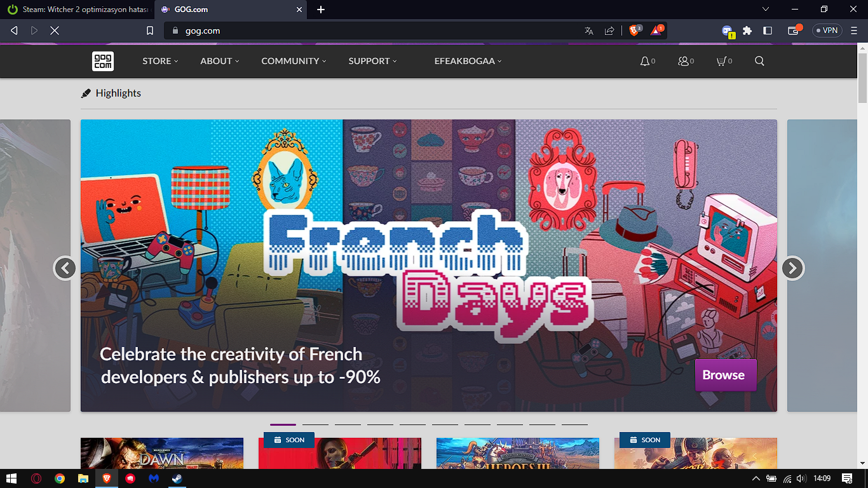Click the Wi-Fi network icon
Viewport: 868px width, 488px height.
(x=787, y=478)
